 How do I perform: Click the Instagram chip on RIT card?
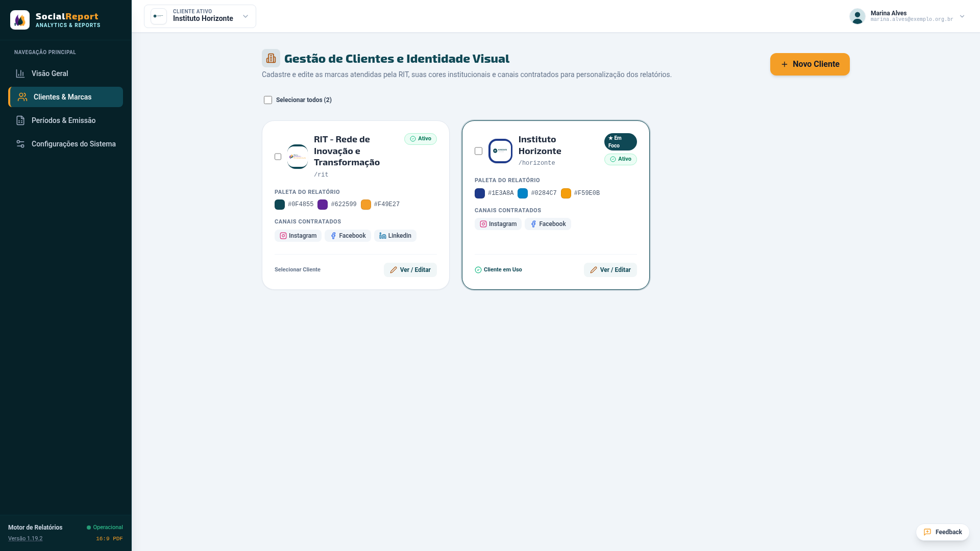(x=298, y=236)
